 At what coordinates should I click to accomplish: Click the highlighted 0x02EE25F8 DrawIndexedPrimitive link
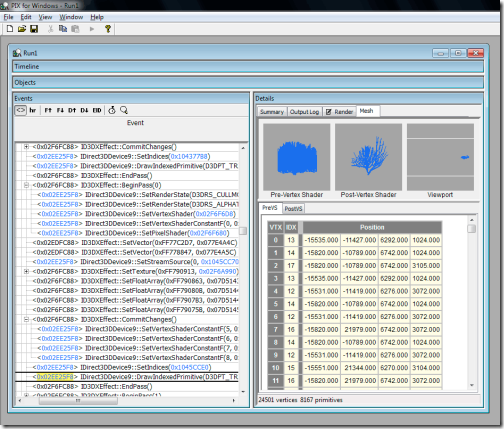coord(55,377)
